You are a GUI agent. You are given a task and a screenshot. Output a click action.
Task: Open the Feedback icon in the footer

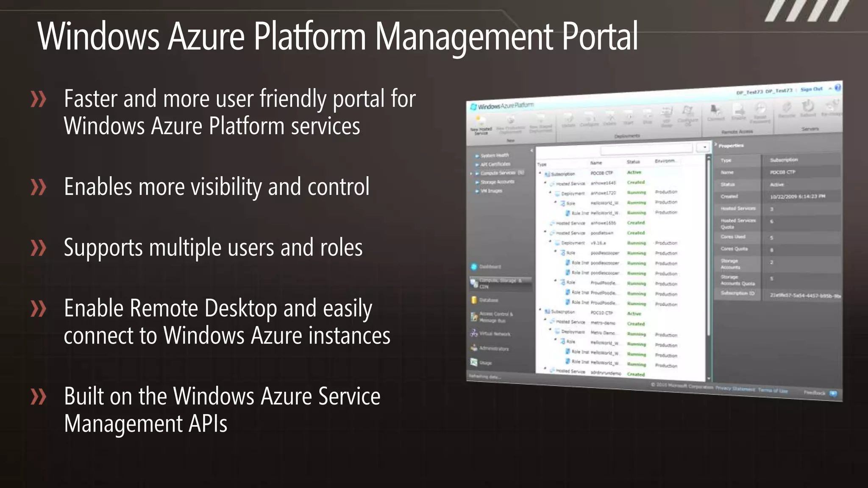click(833, 394)
